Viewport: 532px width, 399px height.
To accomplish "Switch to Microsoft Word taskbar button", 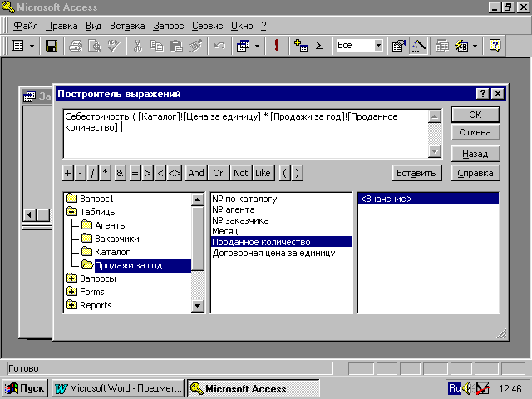I will coord(118,388).
